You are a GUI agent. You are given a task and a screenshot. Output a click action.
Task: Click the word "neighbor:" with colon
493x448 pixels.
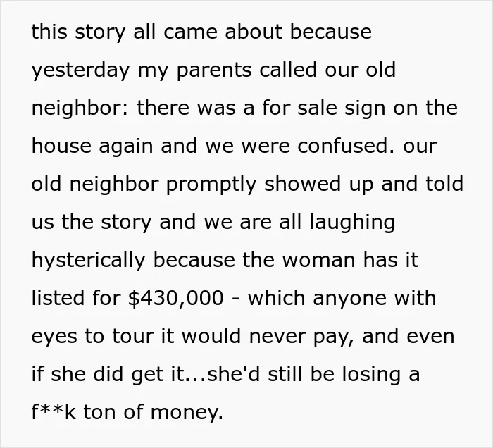(80, 108)
